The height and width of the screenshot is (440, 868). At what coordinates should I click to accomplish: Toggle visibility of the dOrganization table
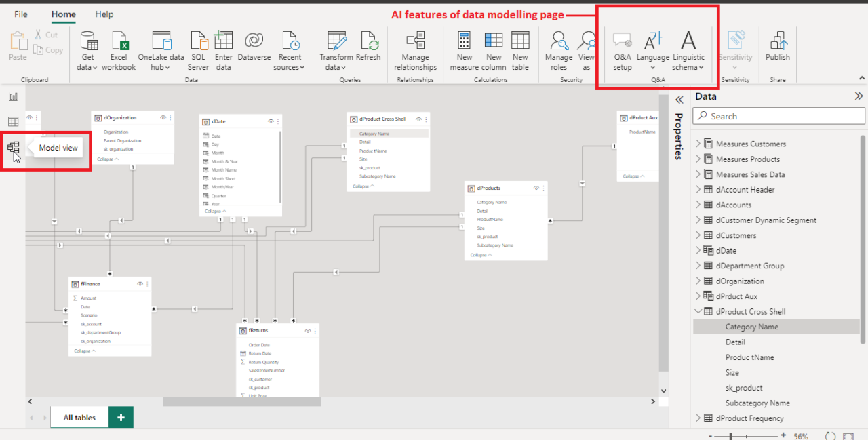coord(161,117)
